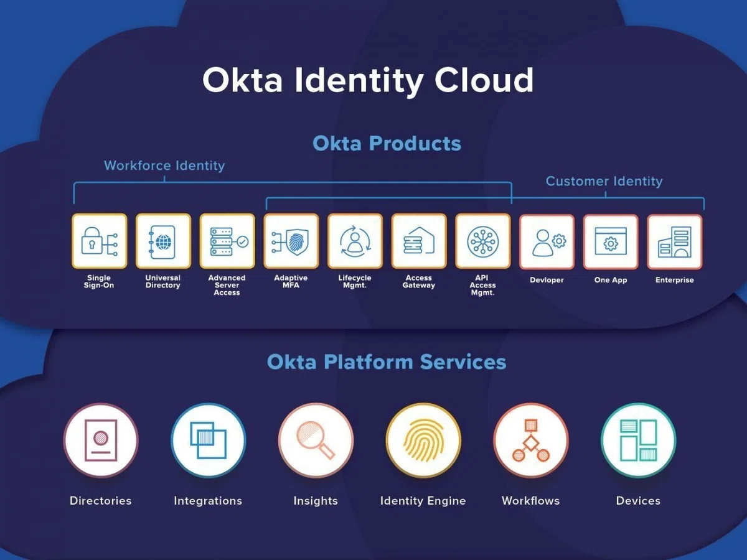
Task: Select the Identity Engine fingerprint icon
Action: [x=423, y=441]
